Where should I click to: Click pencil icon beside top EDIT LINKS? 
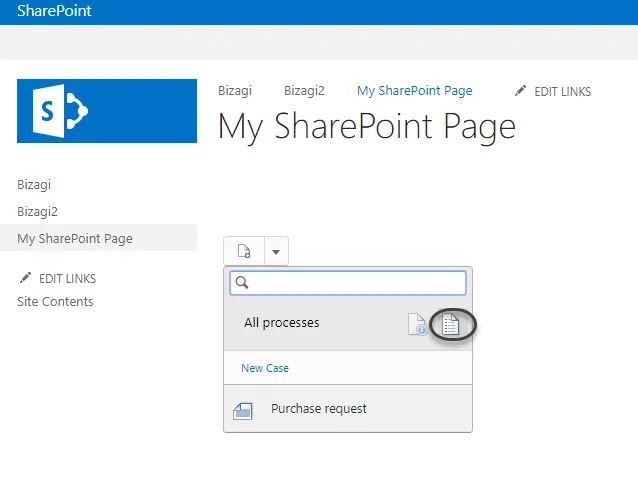[x=520, y=91]
